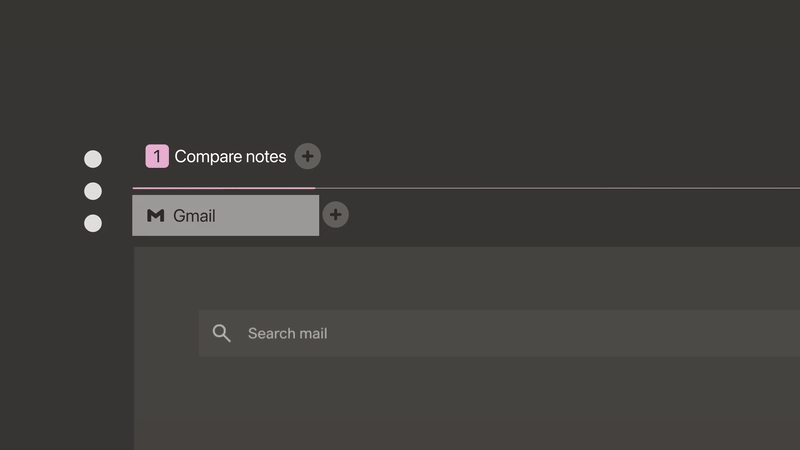Click the pink underline below Compare notes
This screenshot has height=450, width=800.
pos(224,187)
